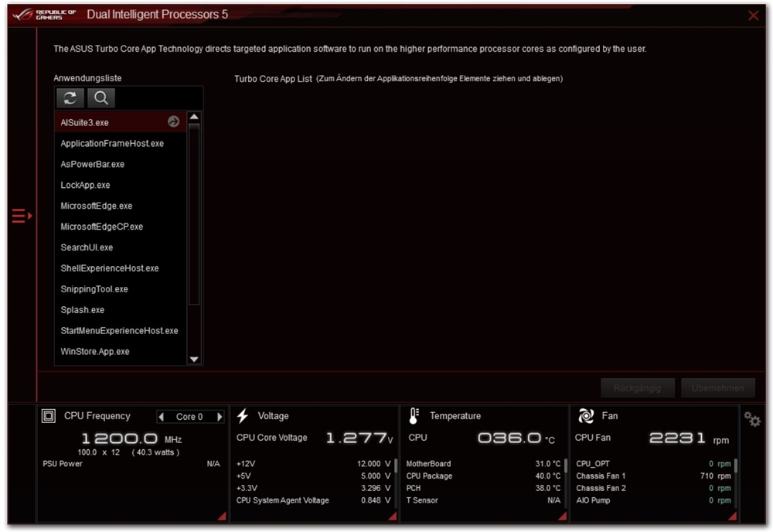773x532 pixels.
Task: Click the Übernehmen button
Action: 717,387
